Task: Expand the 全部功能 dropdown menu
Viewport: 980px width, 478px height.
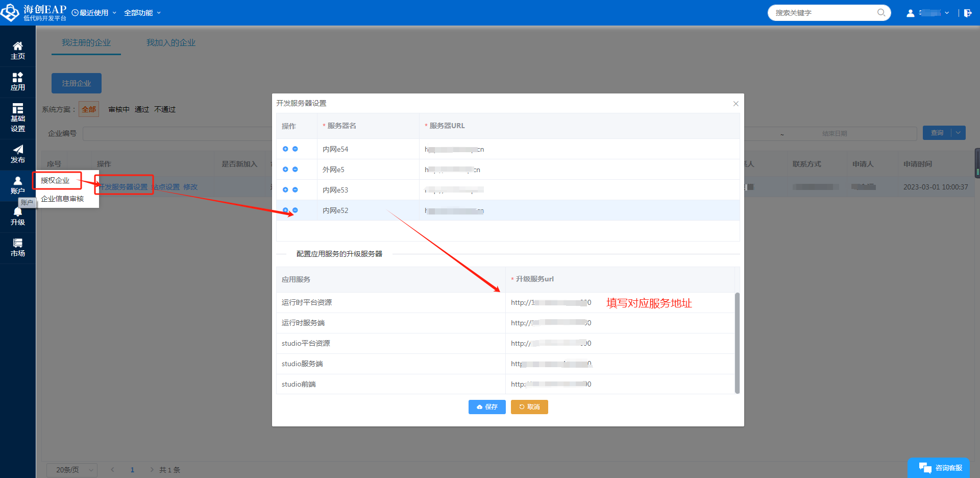Action: (142, 13)
